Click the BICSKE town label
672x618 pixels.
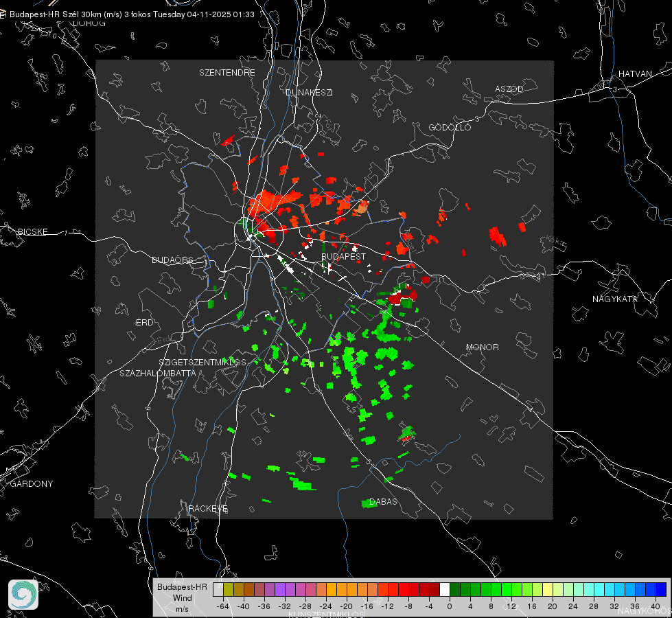(32, 231)
